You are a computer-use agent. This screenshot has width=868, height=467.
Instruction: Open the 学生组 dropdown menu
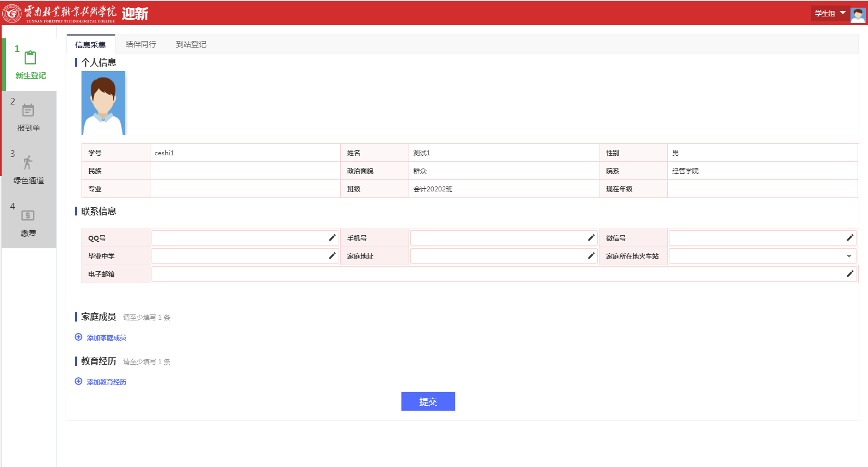[830, 14]
